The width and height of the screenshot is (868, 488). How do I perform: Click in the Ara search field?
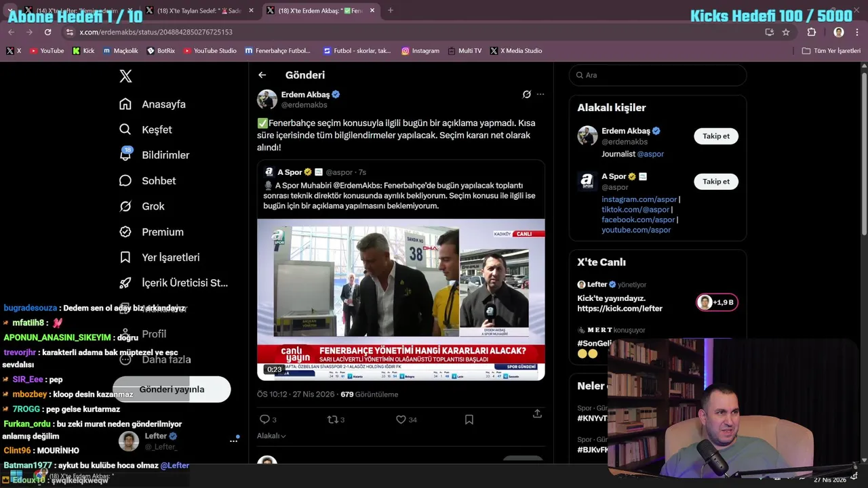[658, 75]
